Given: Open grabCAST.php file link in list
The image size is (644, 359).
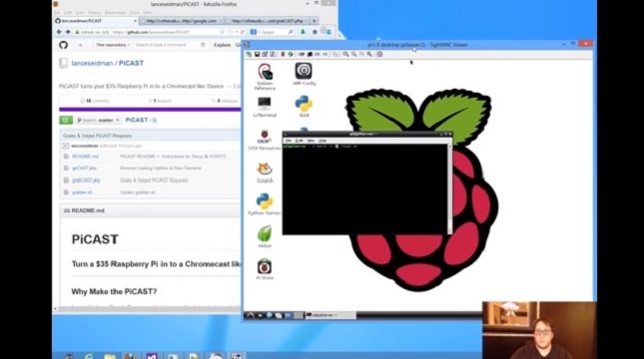Looking at the screenshot, I should [86, 180].
